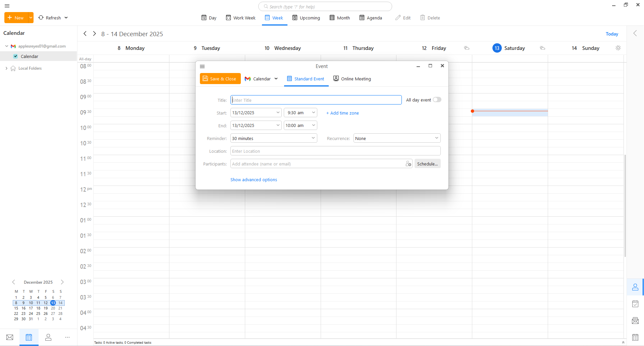This screenshot has width=644, height=346.
Task: Open the Reminder 30 minutes dropdown
Action: [x=273, y=138]
